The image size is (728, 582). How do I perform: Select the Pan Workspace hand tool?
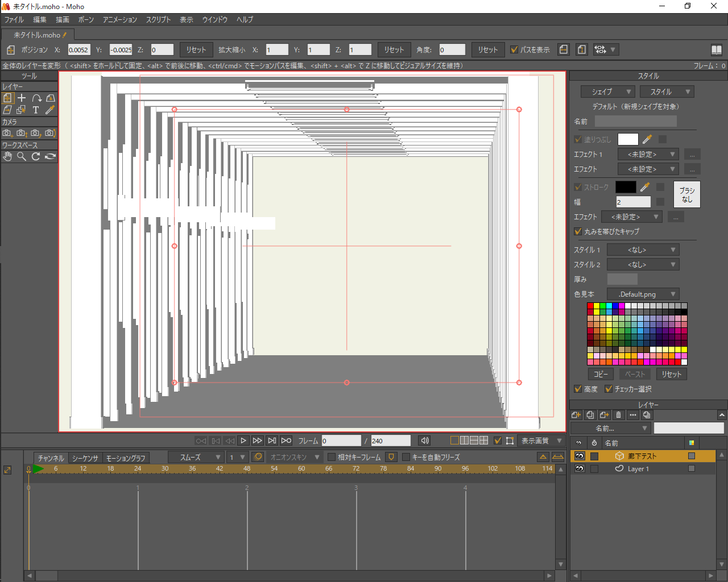(x=7, y=156)
